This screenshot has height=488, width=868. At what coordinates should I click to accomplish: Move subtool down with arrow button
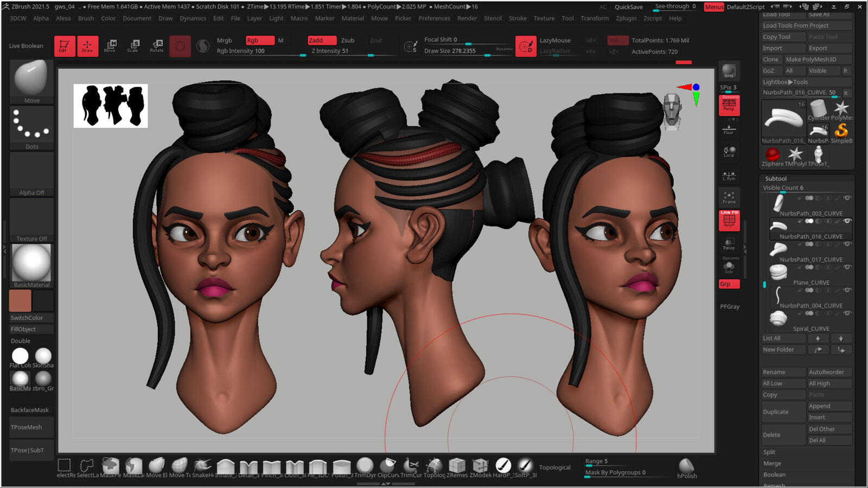tap(841, 338)
